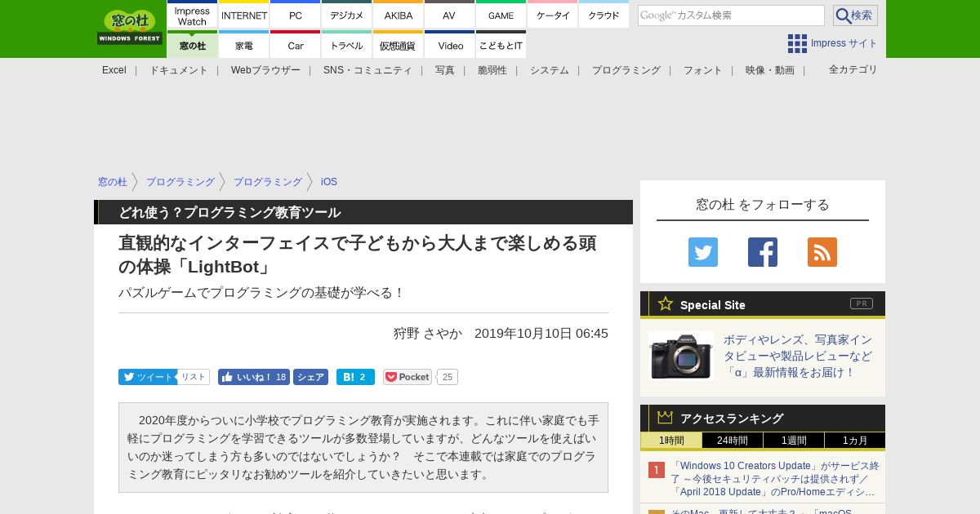Click the ツイート share button
This screenshot has width=980, height=514.
[147, 377]
